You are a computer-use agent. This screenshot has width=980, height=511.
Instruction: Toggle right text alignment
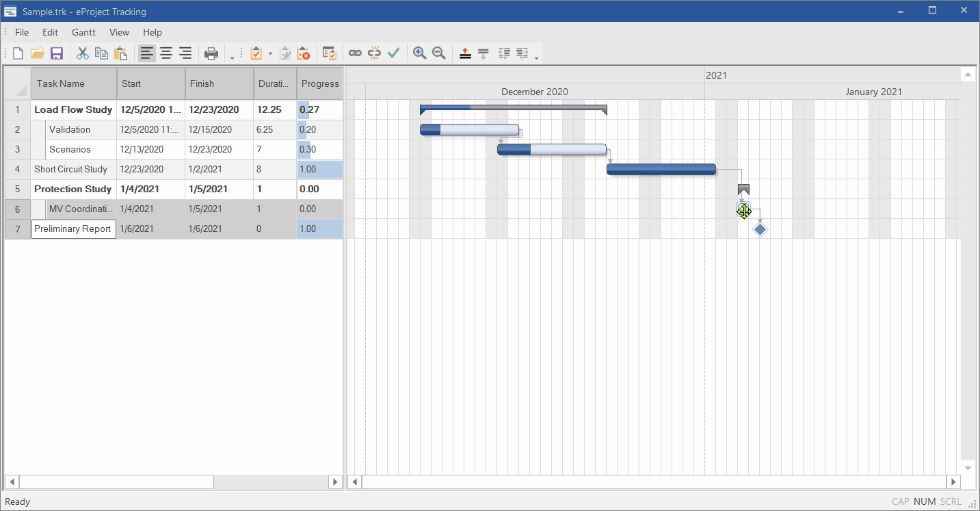point(185,53)
